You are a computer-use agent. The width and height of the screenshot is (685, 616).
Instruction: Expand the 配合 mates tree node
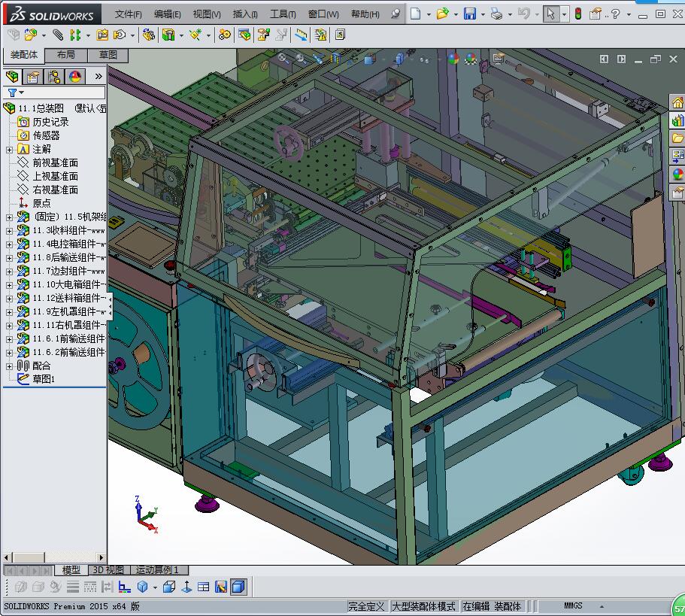(x=9, y=366)
